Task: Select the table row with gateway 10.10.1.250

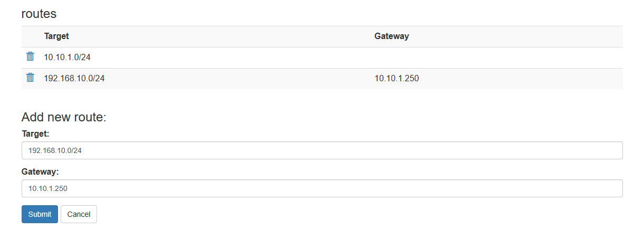Action: pos(322,79)
